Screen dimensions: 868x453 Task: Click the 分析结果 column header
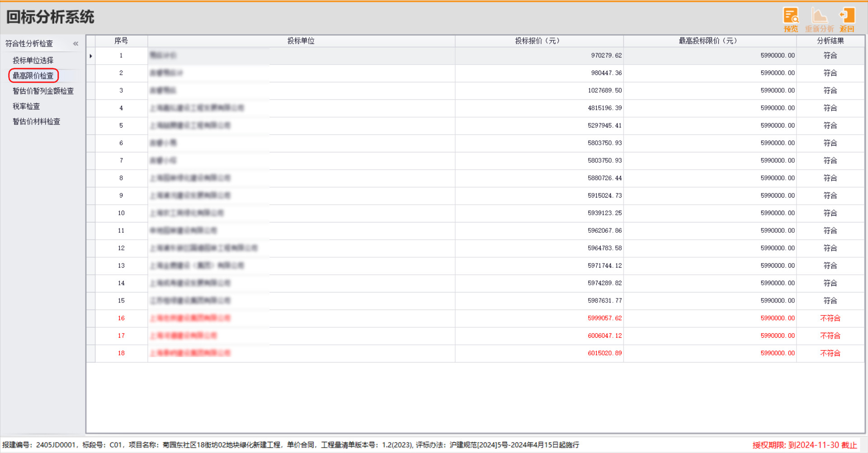[x=830, y=41]
